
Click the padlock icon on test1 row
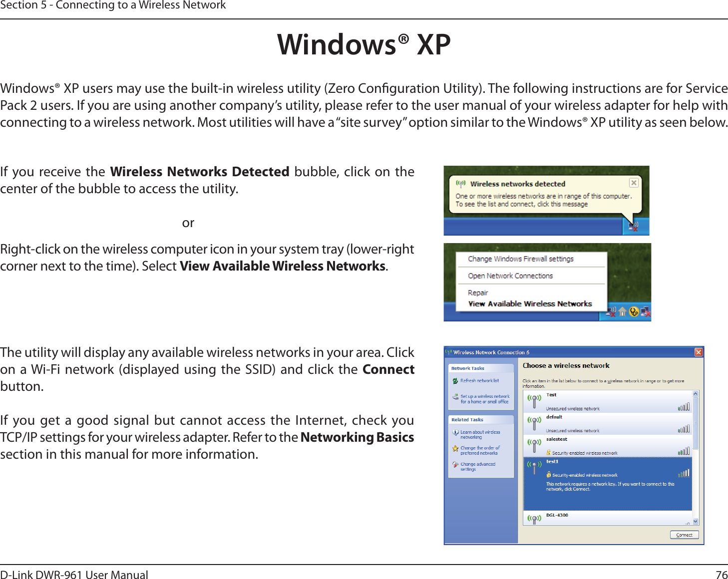pos(549,475)
